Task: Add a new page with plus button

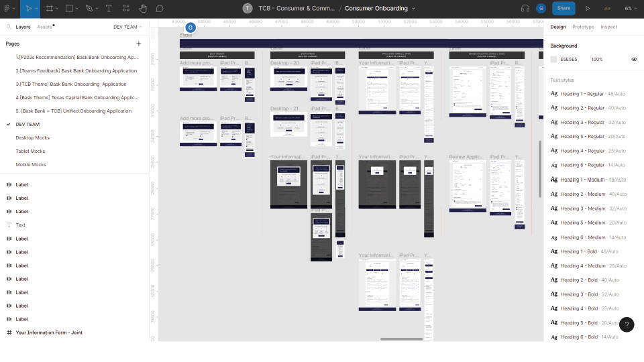Action: click(x=139, y=44)
